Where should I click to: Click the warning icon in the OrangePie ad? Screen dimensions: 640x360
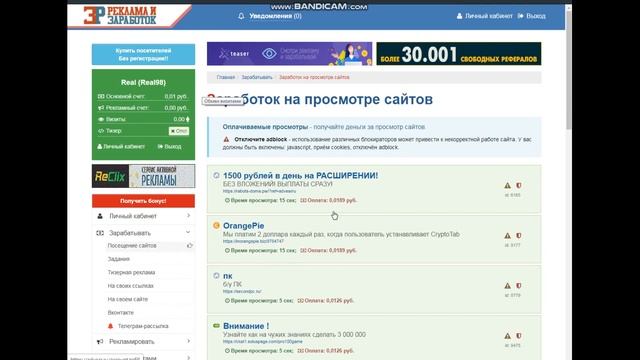click(x=507, y=236)
